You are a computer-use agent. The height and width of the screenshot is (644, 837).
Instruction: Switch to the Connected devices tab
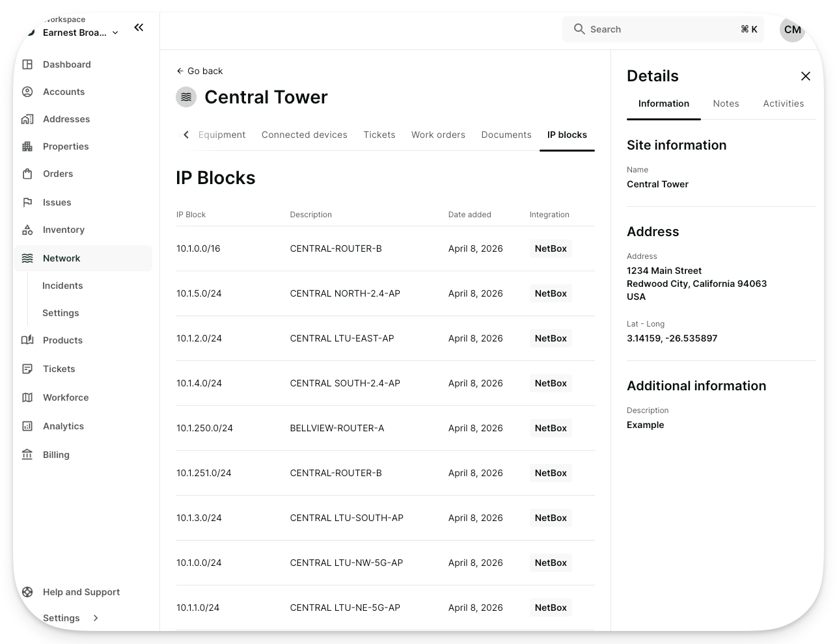click(305, 135)
